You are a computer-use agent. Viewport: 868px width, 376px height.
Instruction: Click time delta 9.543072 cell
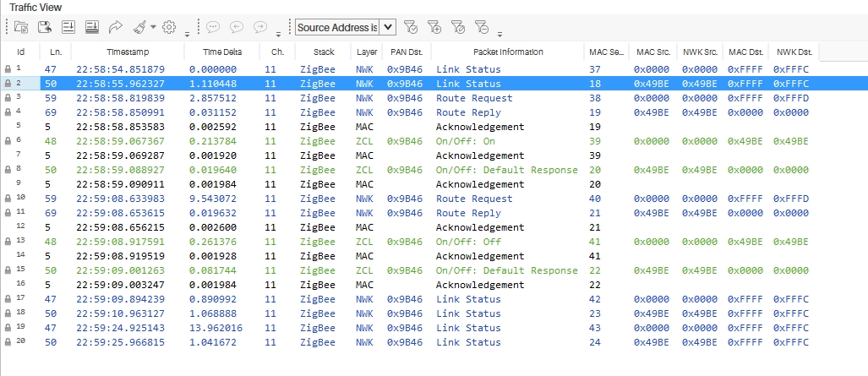[x=213, y=199]
